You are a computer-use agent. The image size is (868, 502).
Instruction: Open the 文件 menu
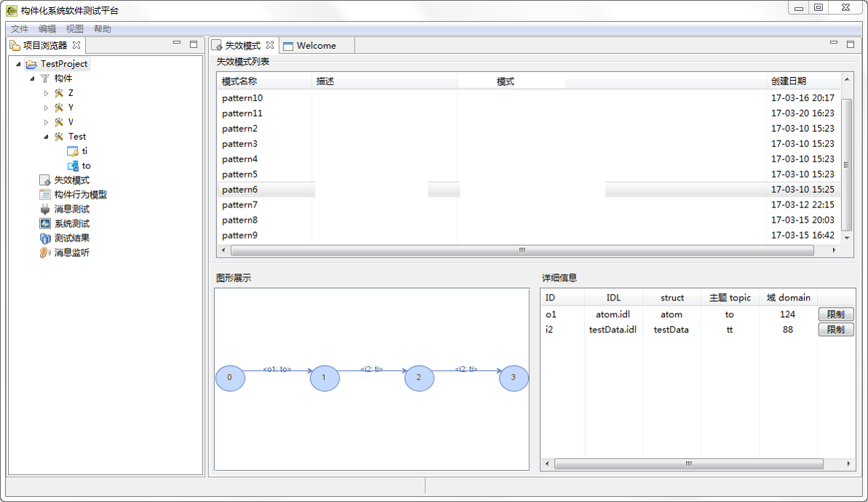pos(20,29)
